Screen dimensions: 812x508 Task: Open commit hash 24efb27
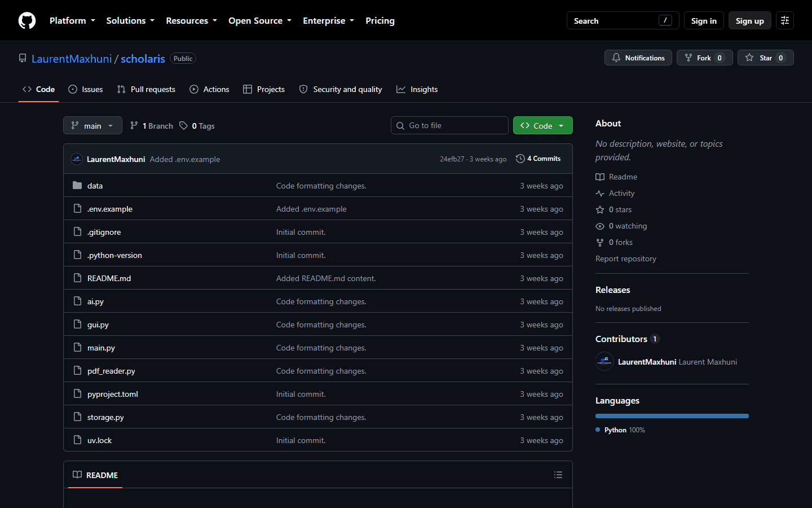click(452, 159)
